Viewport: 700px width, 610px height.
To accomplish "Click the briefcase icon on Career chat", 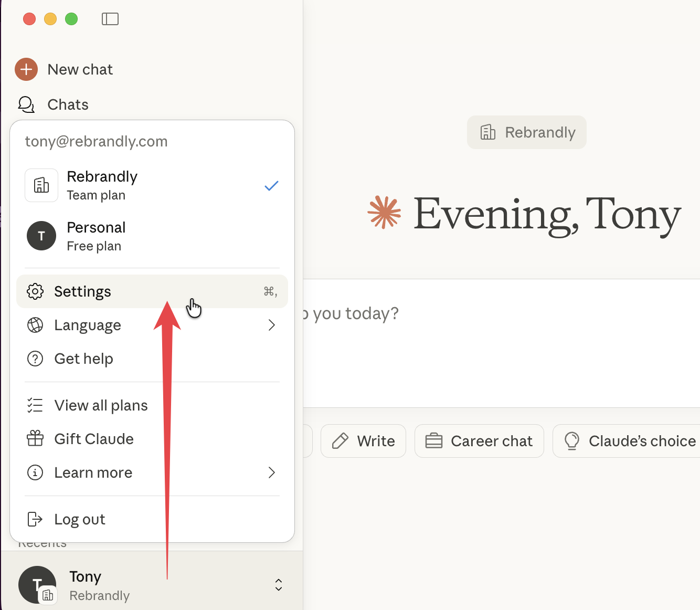I will [434, 441].
